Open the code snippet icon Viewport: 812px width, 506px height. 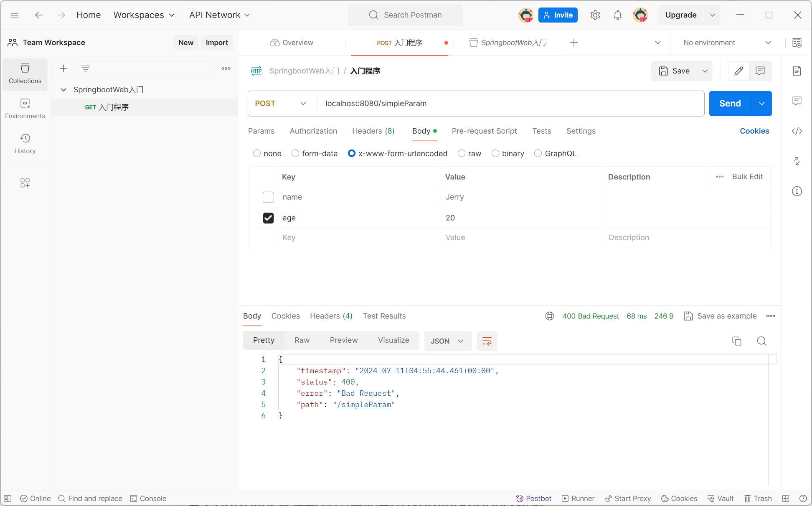click(x=797, y=131)
